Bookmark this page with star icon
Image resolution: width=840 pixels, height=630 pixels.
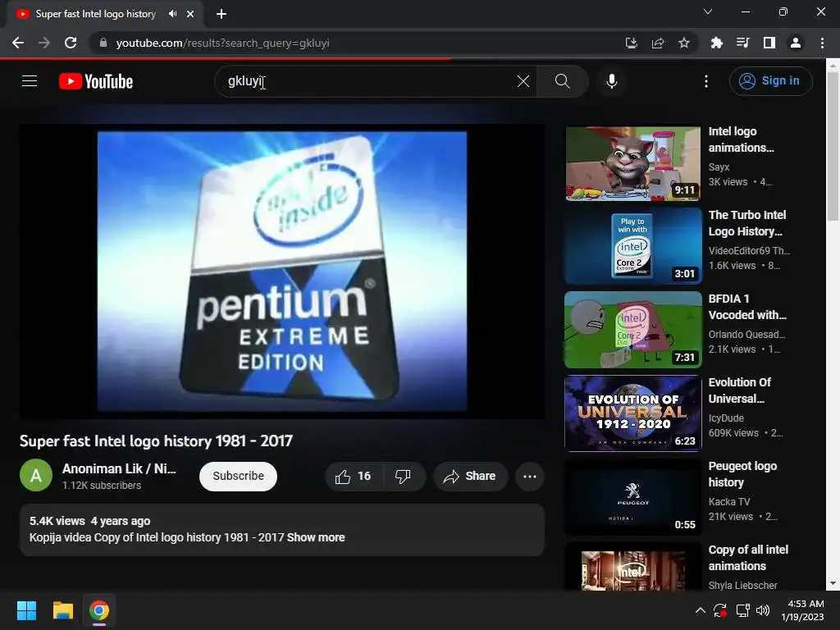[x=684, y=43]
